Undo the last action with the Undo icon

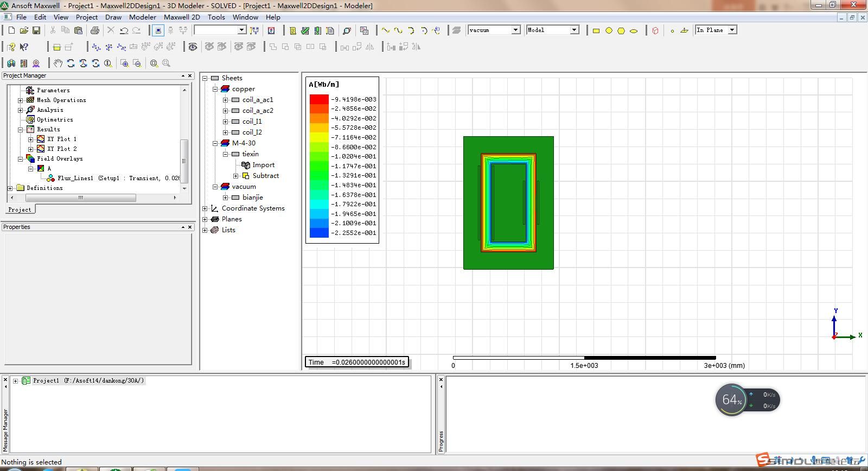pyautogui.click(x=124, y=30)
